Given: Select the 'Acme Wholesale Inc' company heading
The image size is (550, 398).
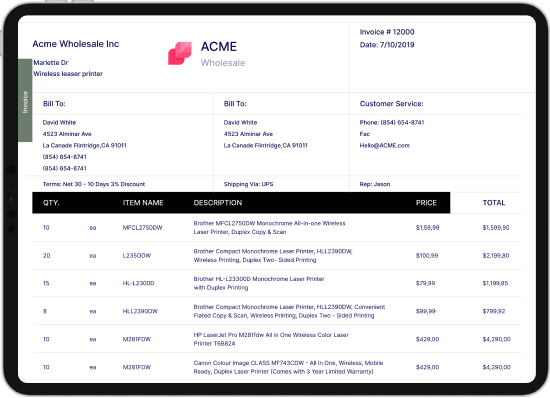Looking at the screenshot, I should pos(76,44).
